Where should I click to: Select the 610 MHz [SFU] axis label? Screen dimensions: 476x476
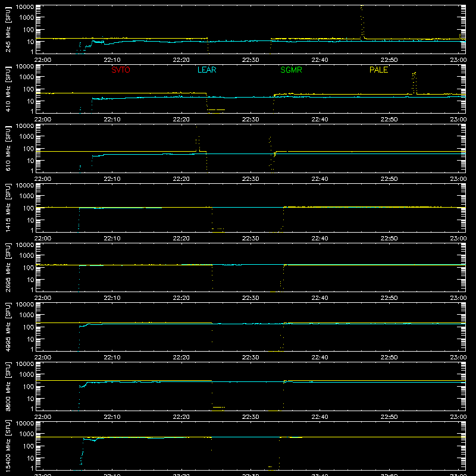[x=8, y=148]
